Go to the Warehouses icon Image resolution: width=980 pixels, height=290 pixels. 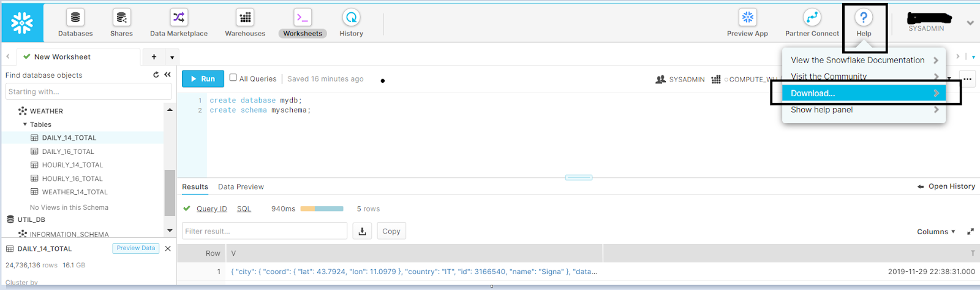click(x=245, y=18)
